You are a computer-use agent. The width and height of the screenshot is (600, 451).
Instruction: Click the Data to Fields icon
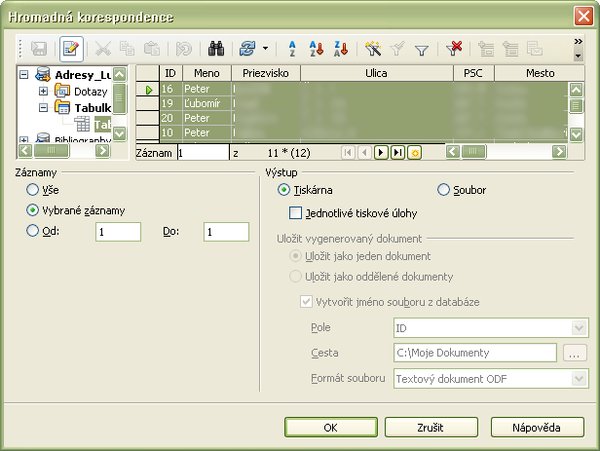click(510, 49)
